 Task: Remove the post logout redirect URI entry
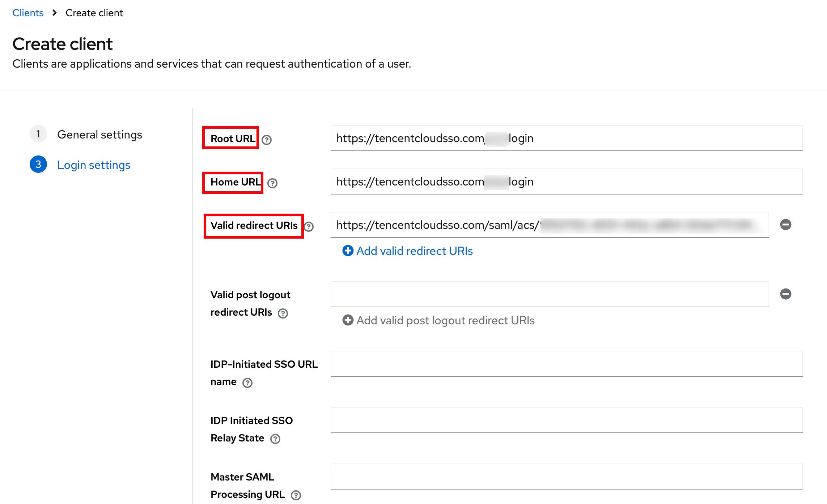(785, 294)
